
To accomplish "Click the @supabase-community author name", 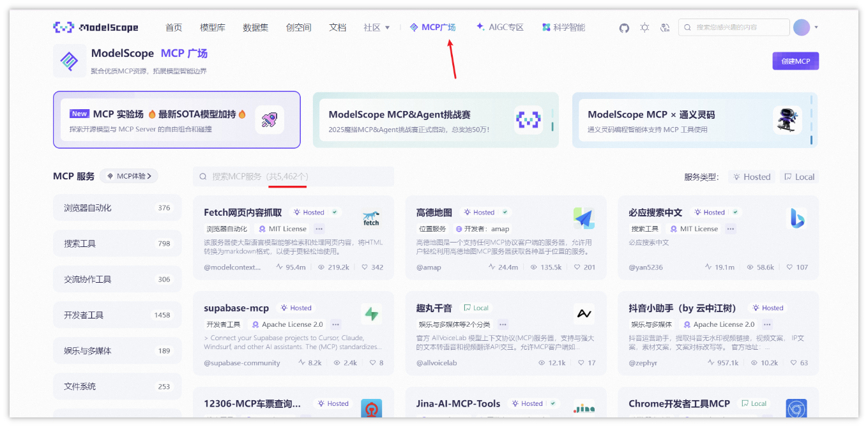I will [x=242, y=363].
